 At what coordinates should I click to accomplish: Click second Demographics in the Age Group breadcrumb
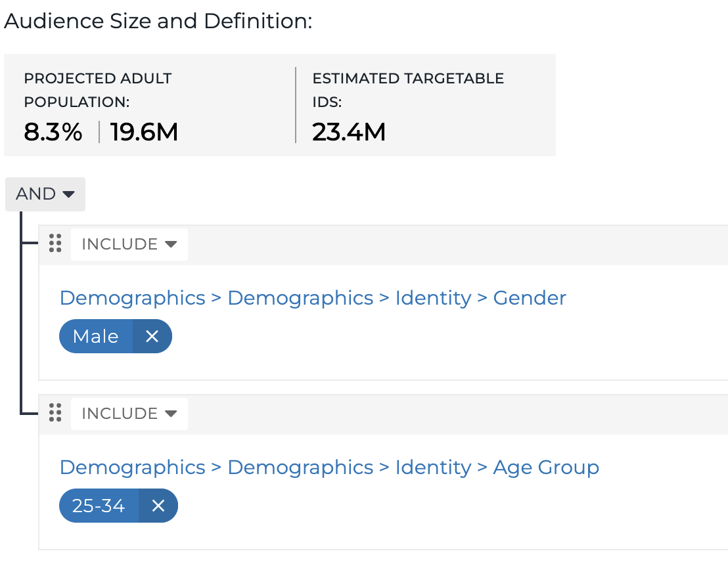pos(300,468)
